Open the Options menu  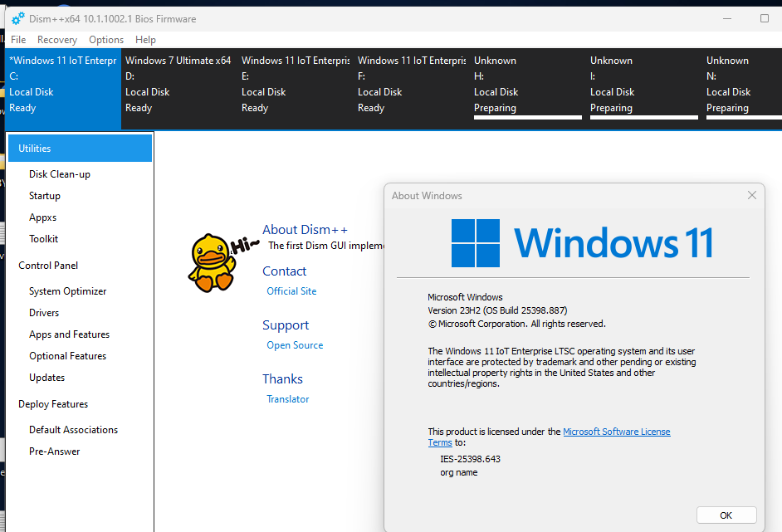click(x=106, y=40)
